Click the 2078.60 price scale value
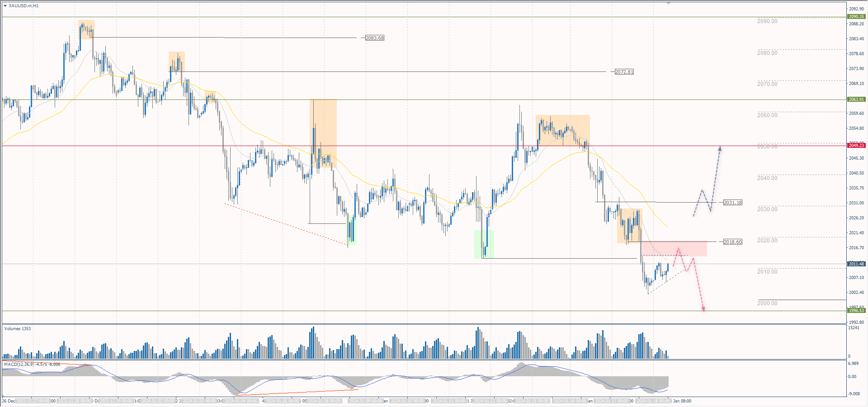Image resolution: width=868 pixels, height=407 pixels. coord(856,54)
